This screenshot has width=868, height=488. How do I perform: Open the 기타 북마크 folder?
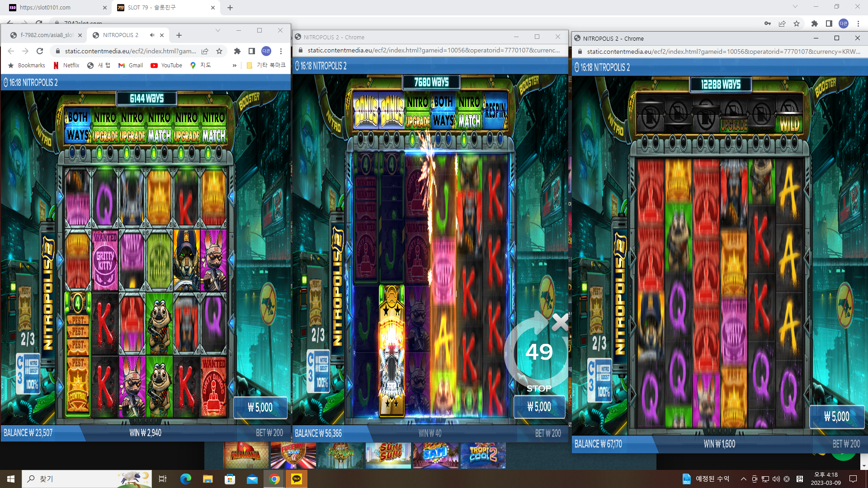[x=266, y=66]
